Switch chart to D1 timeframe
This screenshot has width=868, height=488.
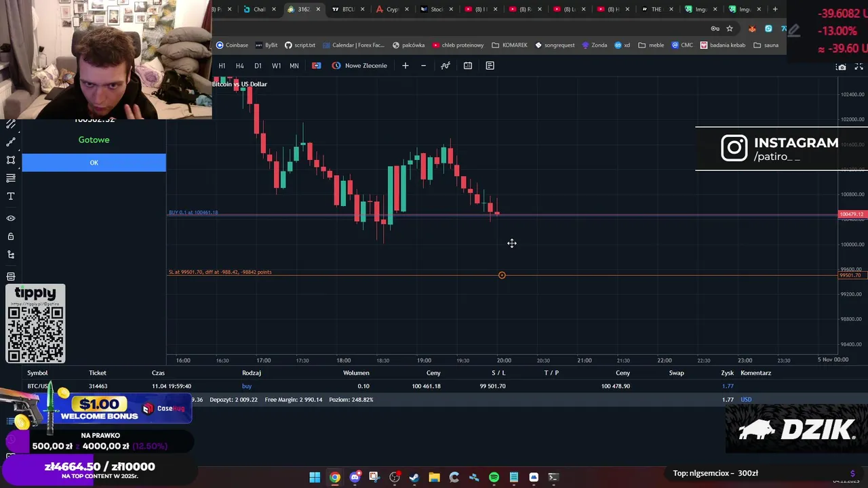pos(258,66)
